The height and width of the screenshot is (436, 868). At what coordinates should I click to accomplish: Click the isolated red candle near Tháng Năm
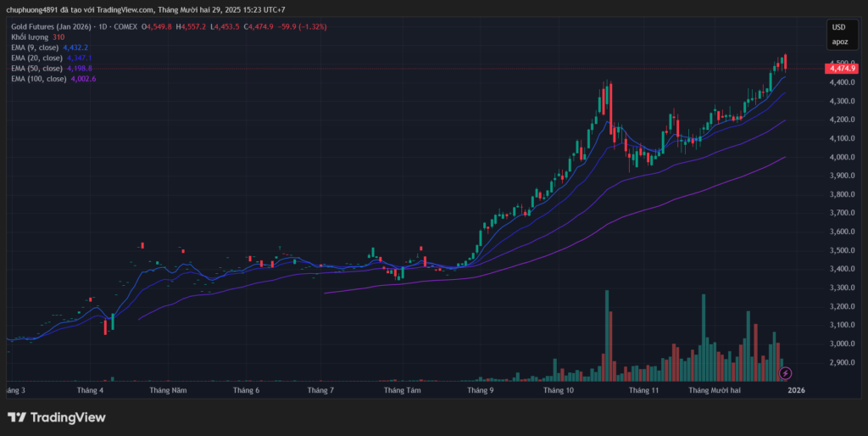(142, 245)
